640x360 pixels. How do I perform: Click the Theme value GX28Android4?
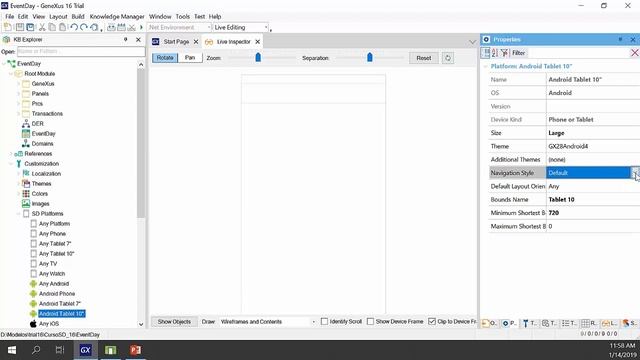tap(568, 146)
